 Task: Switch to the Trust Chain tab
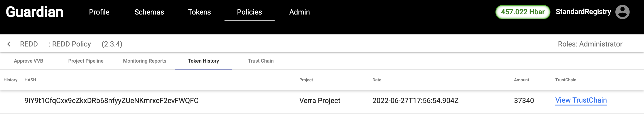pos(261,61)
